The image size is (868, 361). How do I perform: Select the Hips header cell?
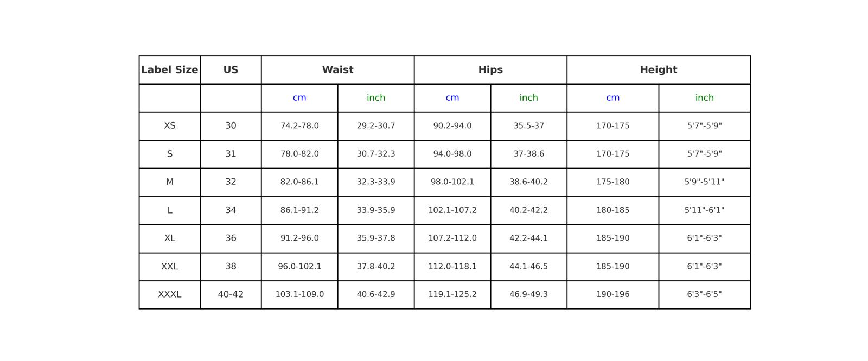tap(490, 70)
